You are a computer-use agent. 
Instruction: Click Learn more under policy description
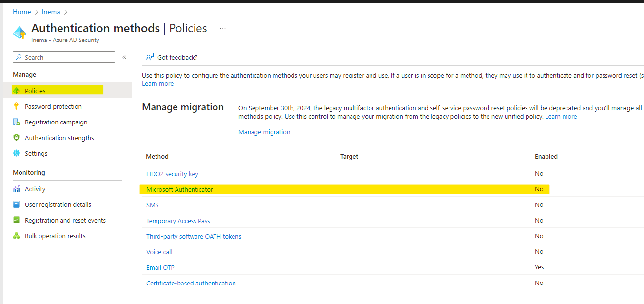pos(157,83)
